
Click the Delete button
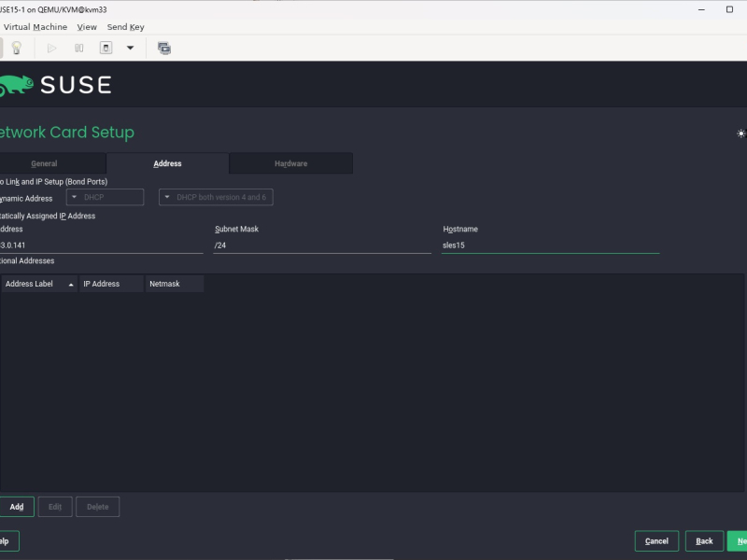[98, 507]
